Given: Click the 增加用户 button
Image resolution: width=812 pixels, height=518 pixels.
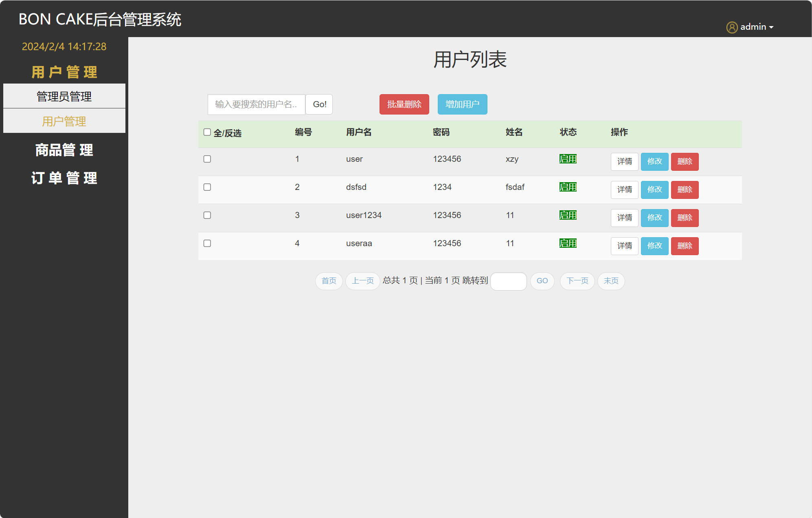Looking at the screenshot, I should (x=462, y=104).
